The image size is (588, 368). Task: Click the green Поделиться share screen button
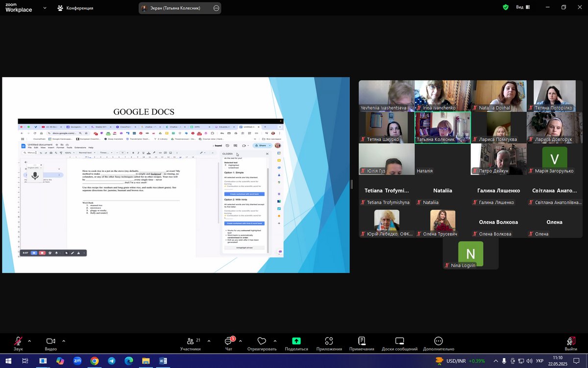coord(296,343)
